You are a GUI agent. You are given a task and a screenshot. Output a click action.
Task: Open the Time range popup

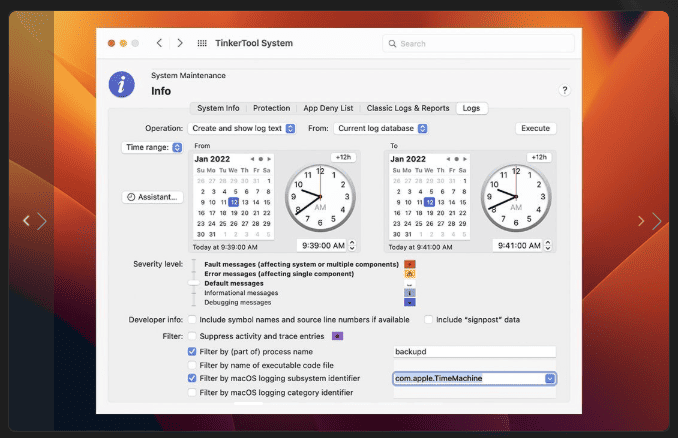(152, 147)
